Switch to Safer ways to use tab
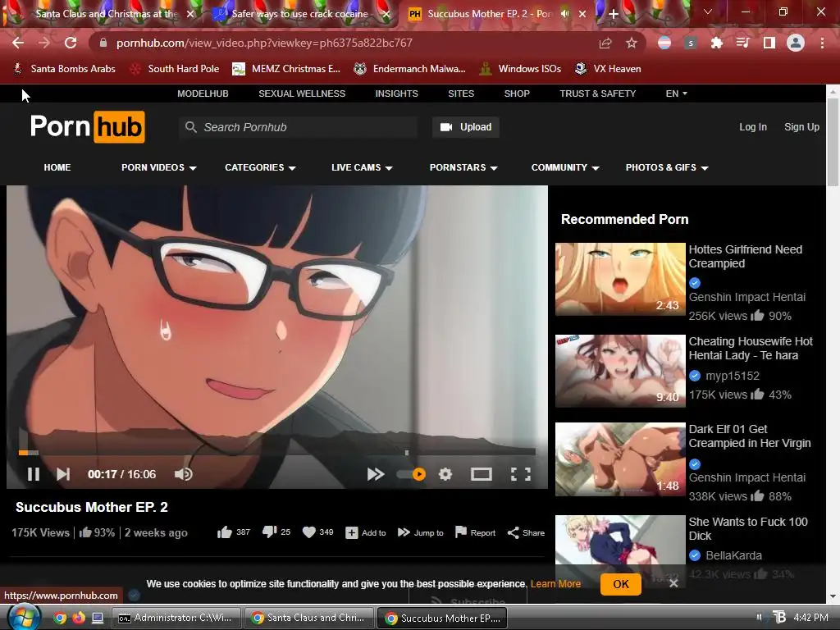This screenshot has height=630, width=840. 299,14
